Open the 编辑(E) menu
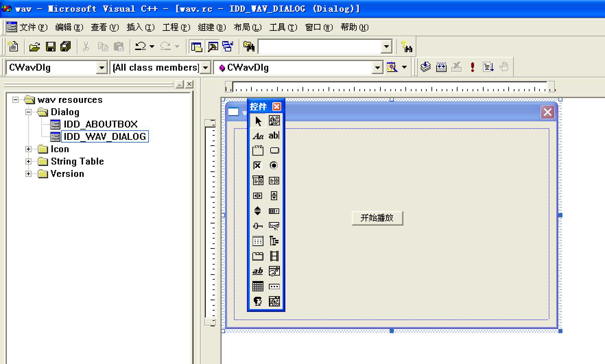Image resolution: width=605 pixels, height=364 pixels. (69, 27)
